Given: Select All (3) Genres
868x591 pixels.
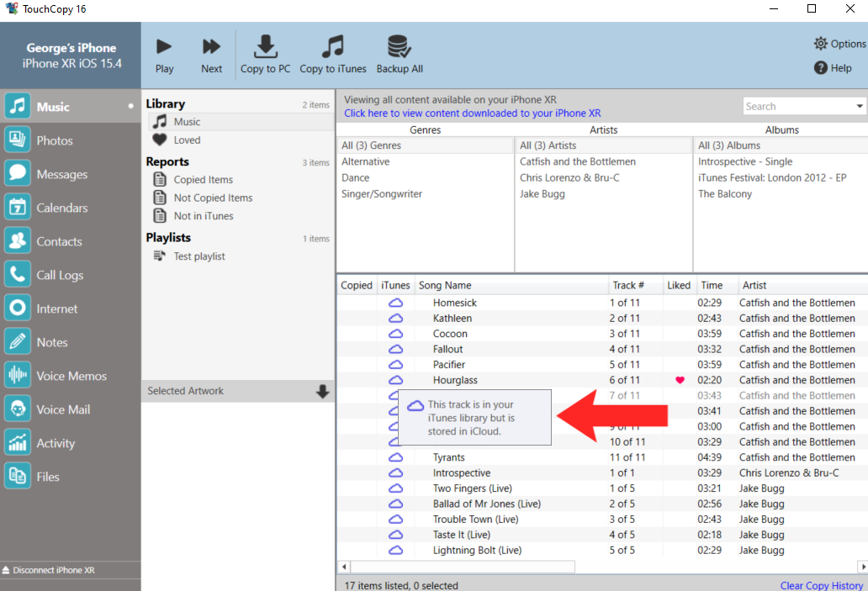Looking at the screenshot, I should (x=425, y=145).
